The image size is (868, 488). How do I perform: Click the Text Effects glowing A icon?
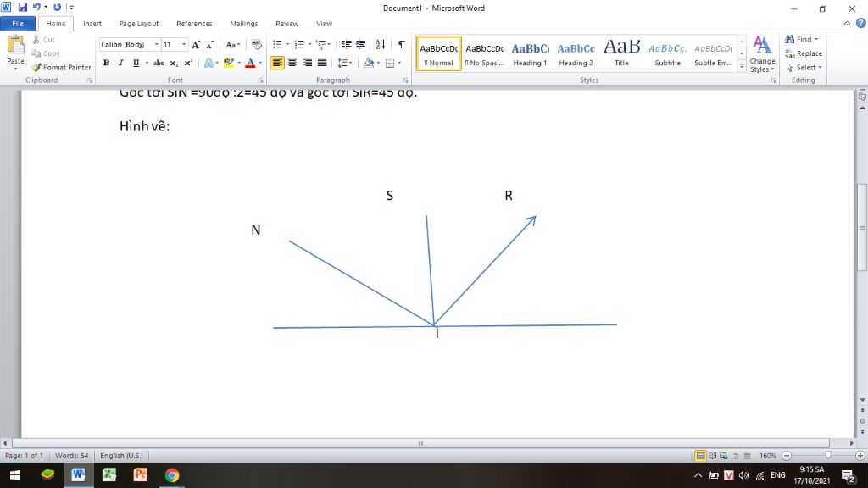tap(209, 63)
